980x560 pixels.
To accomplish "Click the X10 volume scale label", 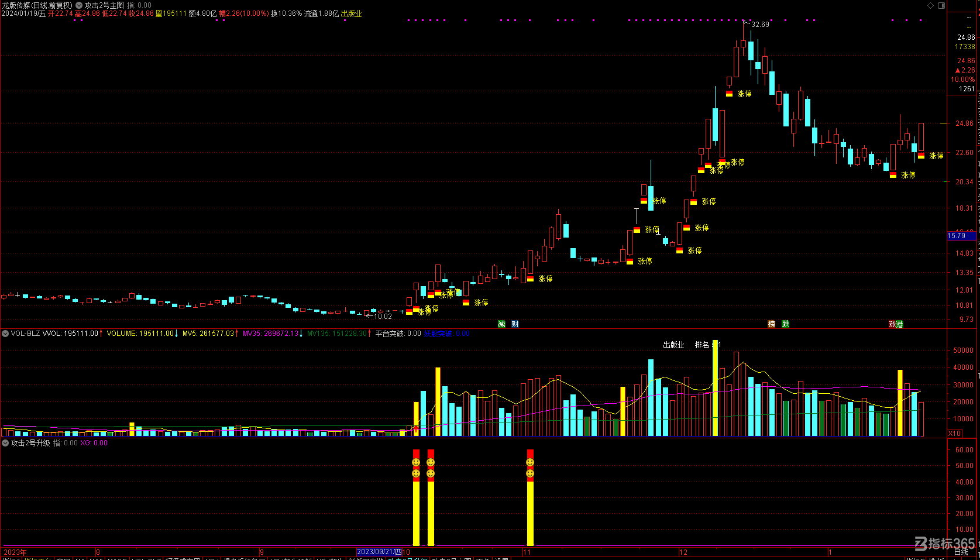I will pos(955,434).
